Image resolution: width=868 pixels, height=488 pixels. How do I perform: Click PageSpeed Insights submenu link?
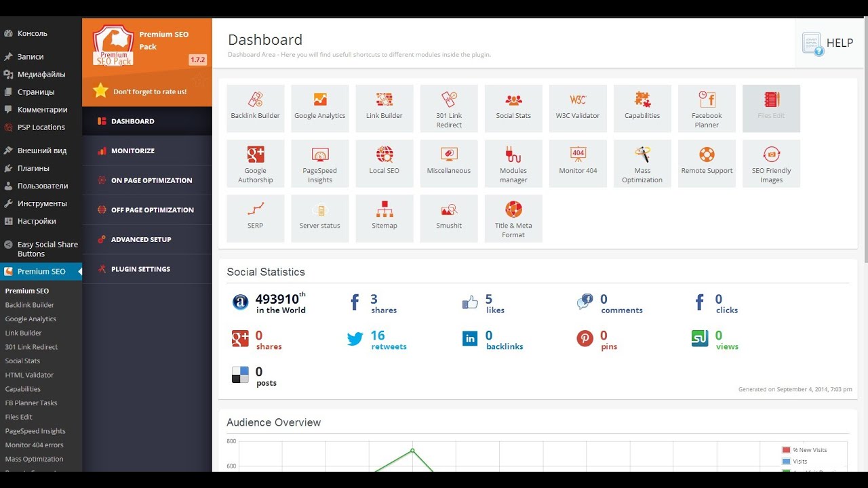[x=35, y=431]
